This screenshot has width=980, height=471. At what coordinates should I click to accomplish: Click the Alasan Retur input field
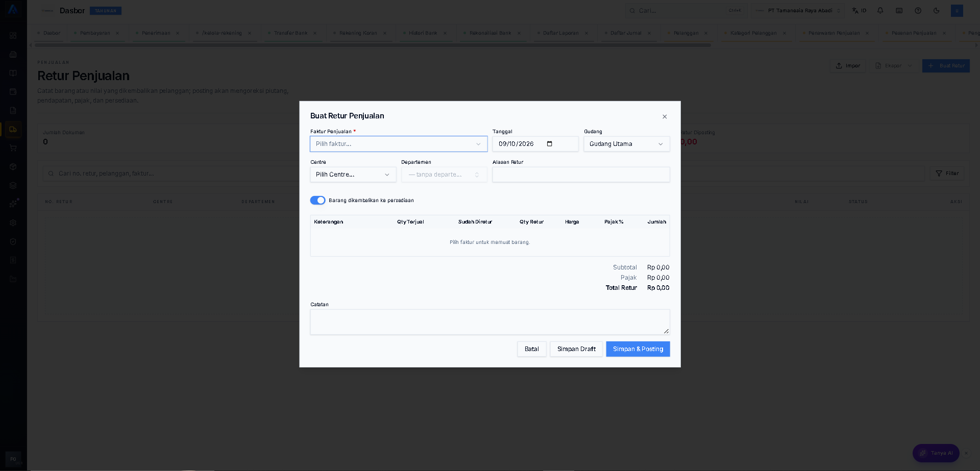[x=581, y=175]
